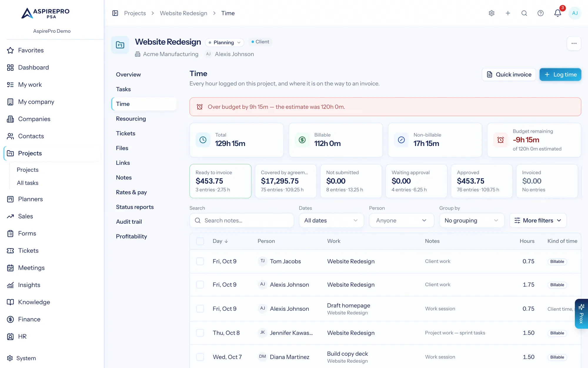This screenshot has width=588, height=368.
Task: Check the Tom Jacobs Fri, Oct 9 row
Action: (x=200, y=261)
